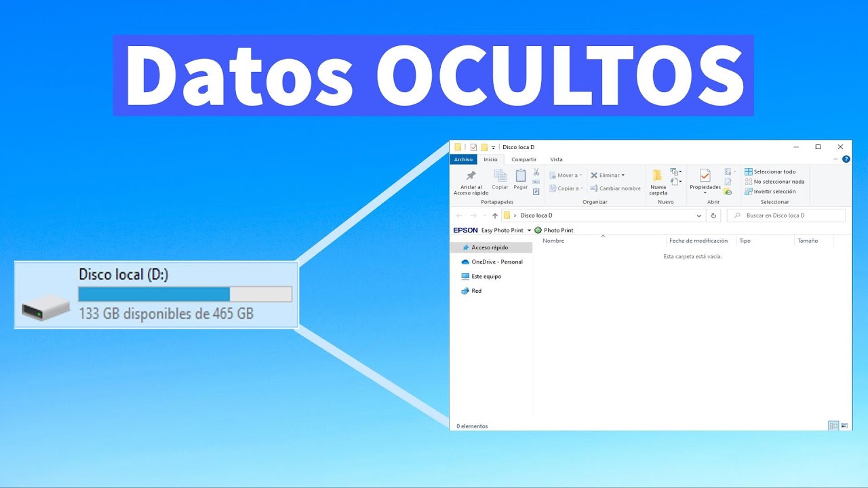Open recent locations dropdown arrow
This screenshot has width=868, height=488.
click(x=485, y=216)
